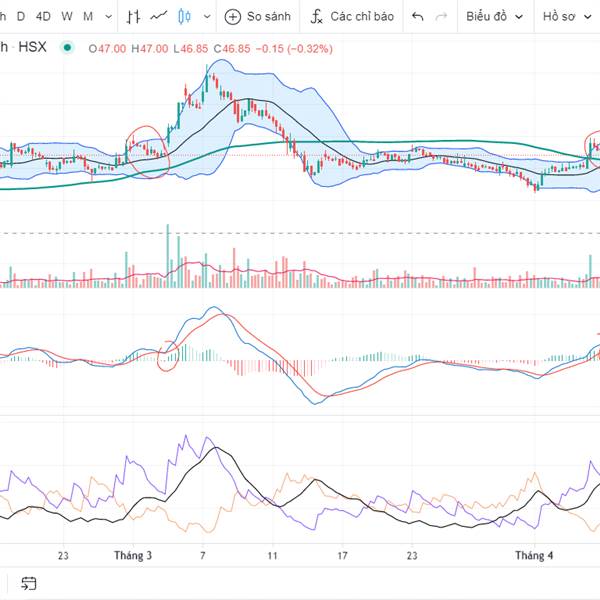Screen dimensions: 600x600
Task: Click the 17 date axis label
Action: coord(342,556)
